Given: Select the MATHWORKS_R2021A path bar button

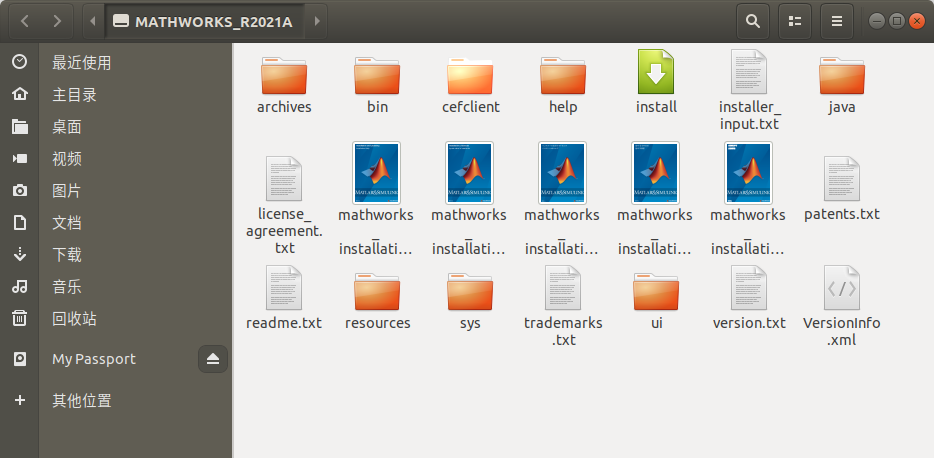Looking at the screenshot, I should click(204, 21).
